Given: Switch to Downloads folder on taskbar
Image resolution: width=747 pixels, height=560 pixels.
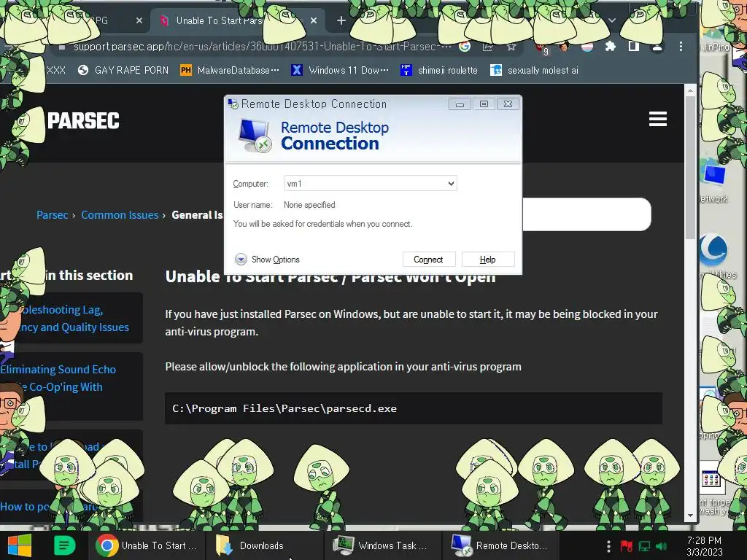Looking at the screenshot, I should point(264,545).
